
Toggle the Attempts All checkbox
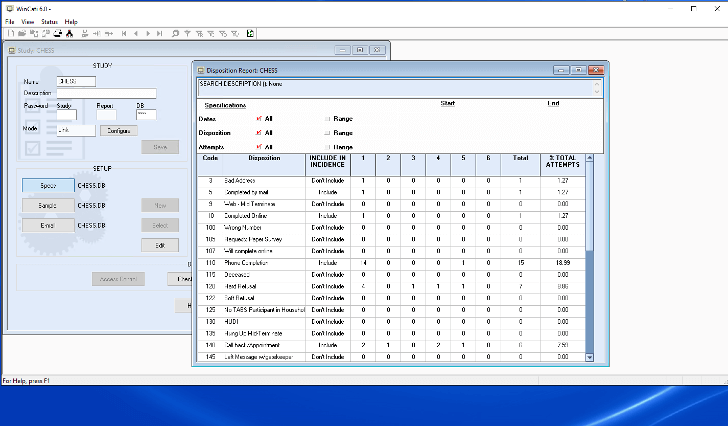click(x=259, y=147)
